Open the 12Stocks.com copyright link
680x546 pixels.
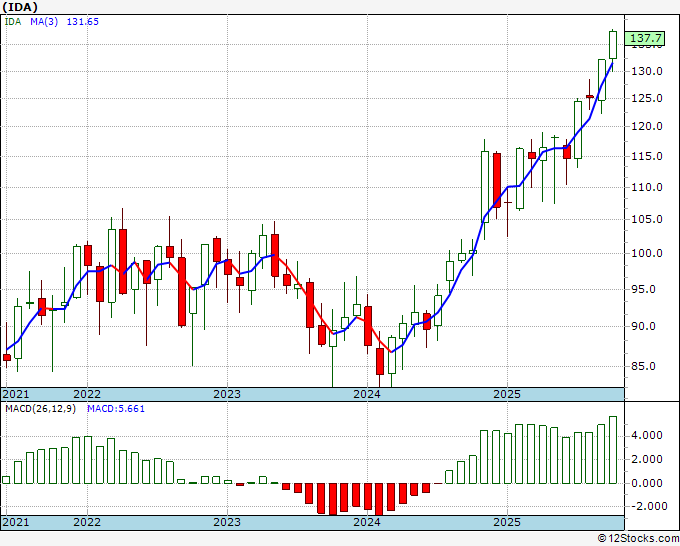[x=638, y=539]
